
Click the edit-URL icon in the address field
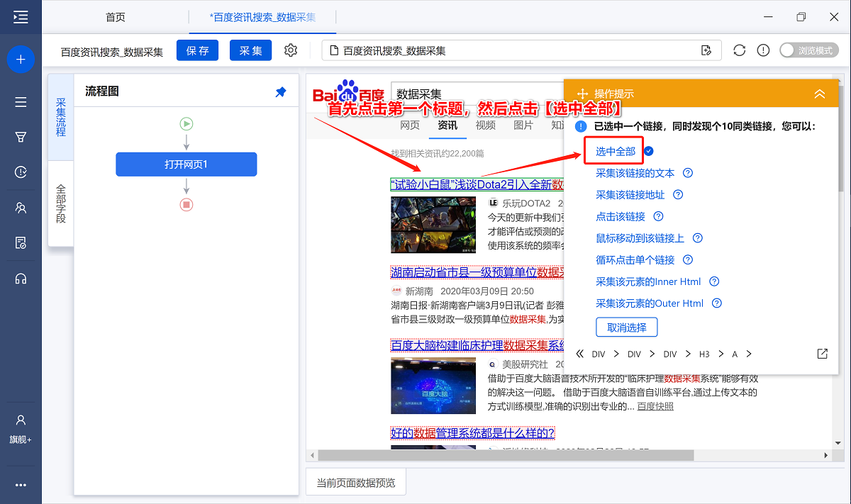pos(706,50)
